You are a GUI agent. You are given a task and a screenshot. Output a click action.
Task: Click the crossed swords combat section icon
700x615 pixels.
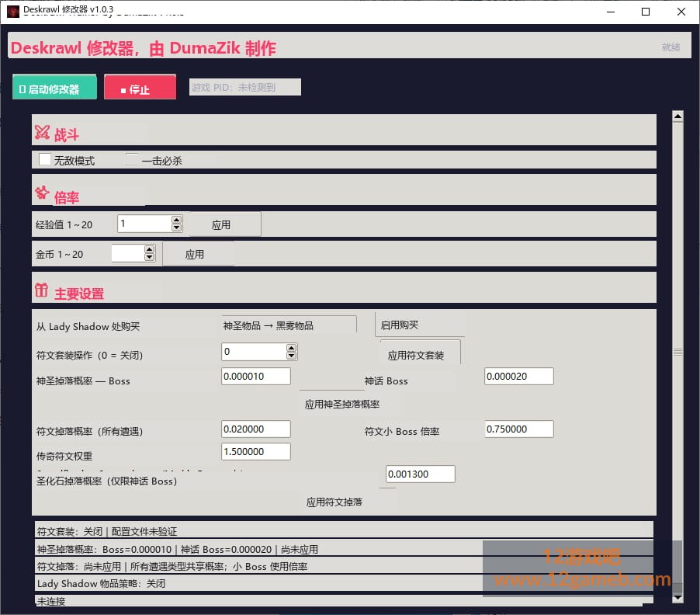pyautogui.click(x=42, y=132)
